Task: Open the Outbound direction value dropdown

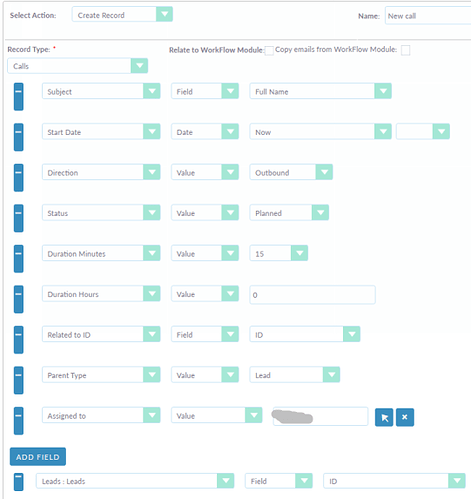Action: pyautogui.click(x=291, y=172)
